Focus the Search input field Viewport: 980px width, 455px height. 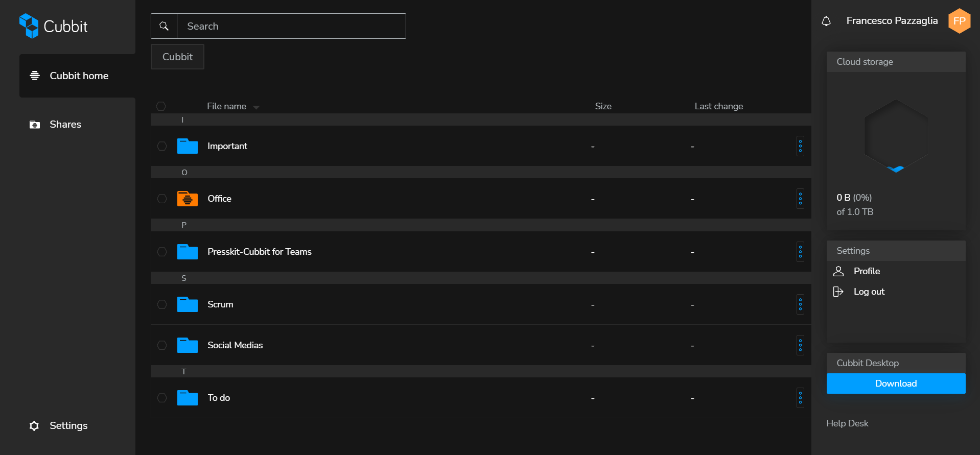click(291, 26)
